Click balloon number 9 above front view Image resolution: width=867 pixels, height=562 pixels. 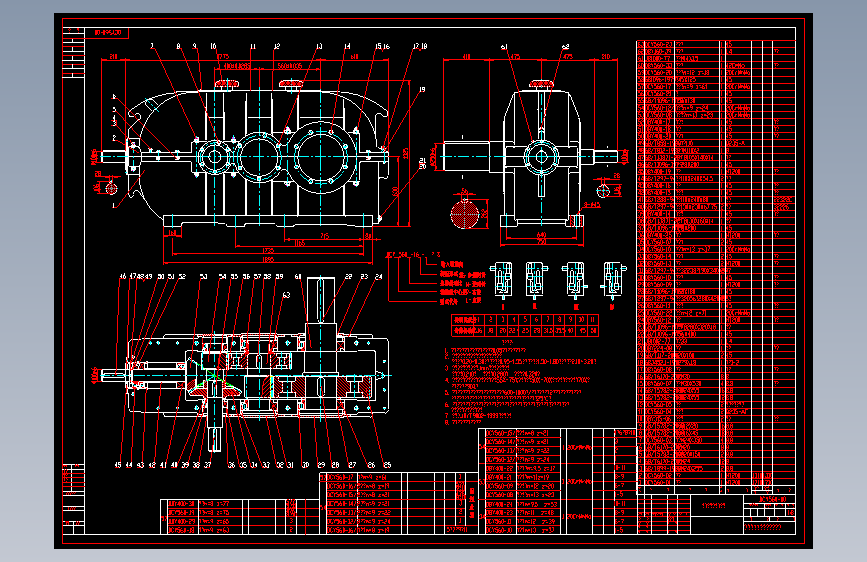click(194, 46)
